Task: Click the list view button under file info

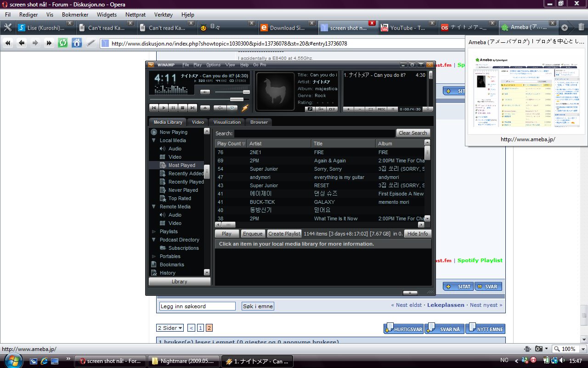Action: [332, 109]
